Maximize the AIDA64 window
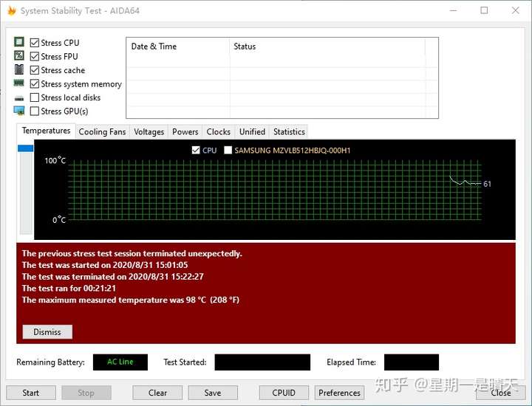 pyautogui.click(x=484, y=10)
